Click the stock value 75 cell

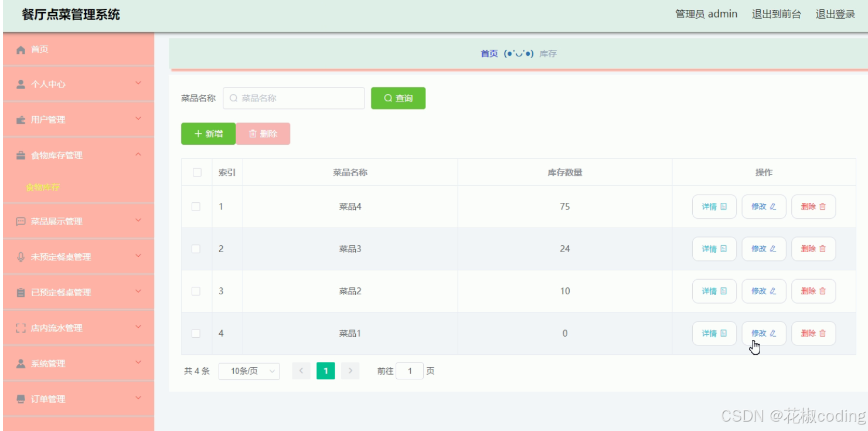565,206
